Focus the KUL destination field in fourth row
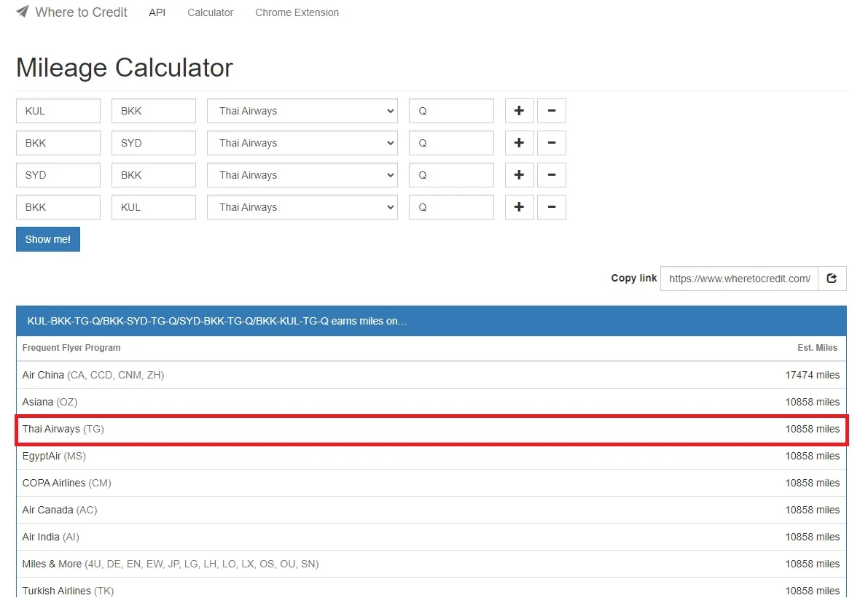Viewport: 868px width, 598px height. pos(154,207)
